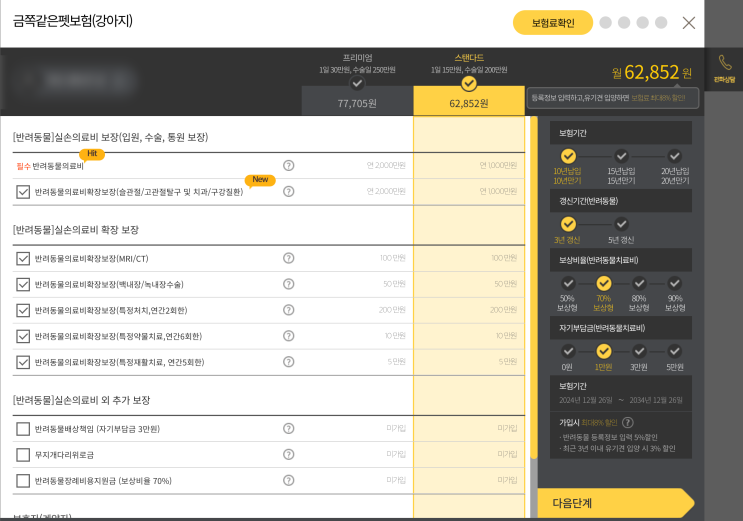This screenshot has width=743, height=521.
Task: Click the 62,852원 standard price cell
Action: [x=469, y=101]
